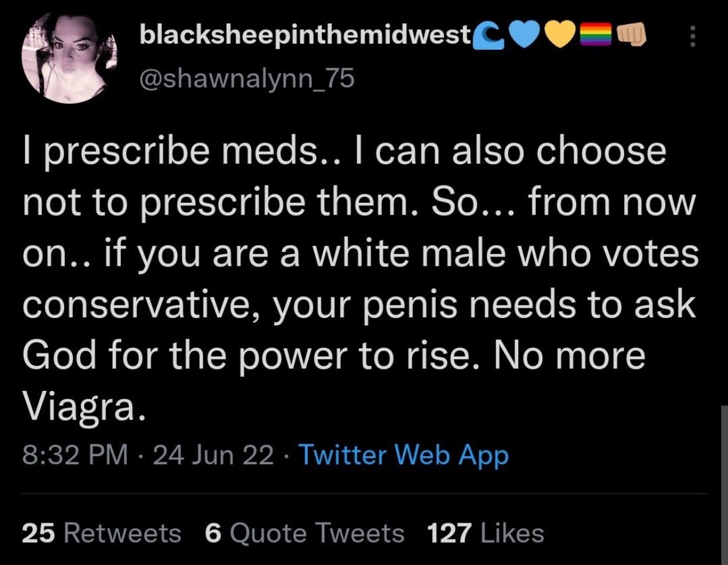The width and height of the screenshot is (728, 565).
Task: Click the fist bump emoji in name
Action: pyautogui.click(x=630, y=35)
